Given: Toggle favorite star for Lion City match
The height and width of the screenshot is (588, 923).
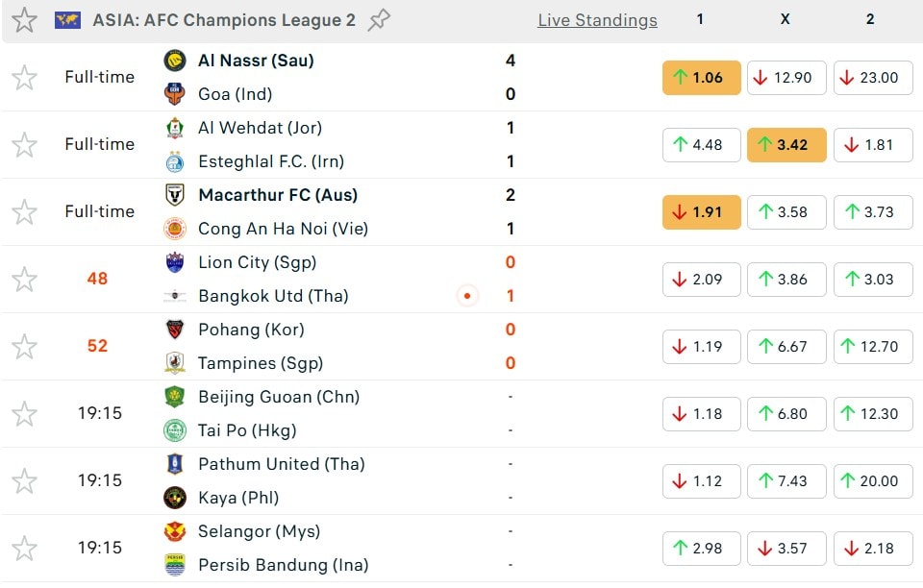Looking at the screenshot, I should pos(24,280).
